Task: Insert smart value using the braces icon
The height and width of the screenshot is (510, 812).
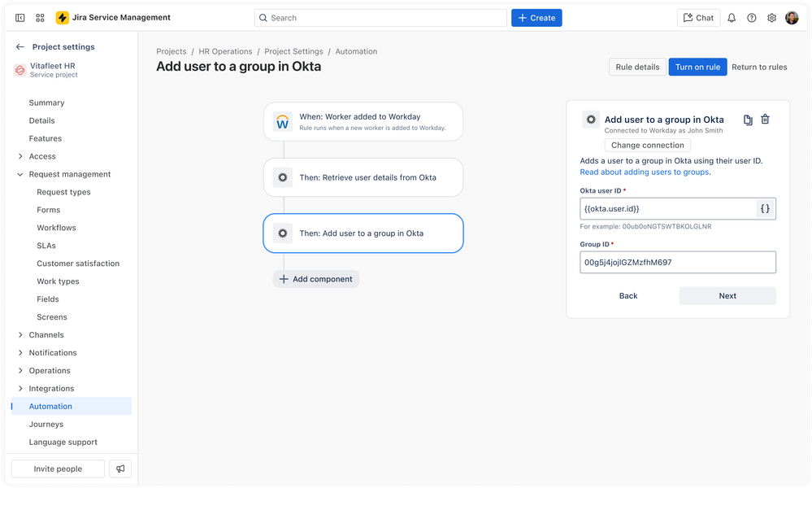Action: tap(765, 208)
